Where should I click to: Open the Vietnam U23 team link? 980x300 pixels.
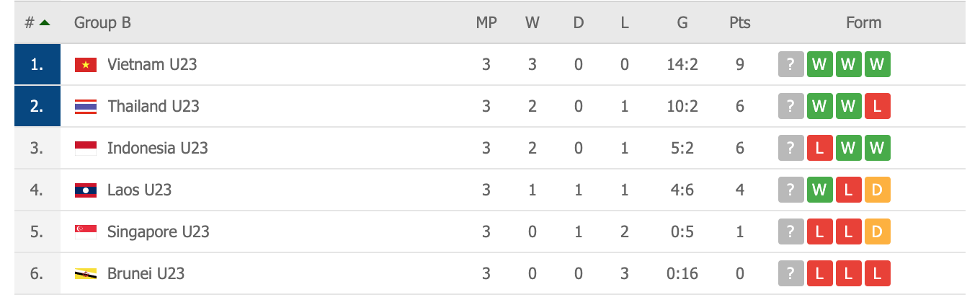coord(152,65)
